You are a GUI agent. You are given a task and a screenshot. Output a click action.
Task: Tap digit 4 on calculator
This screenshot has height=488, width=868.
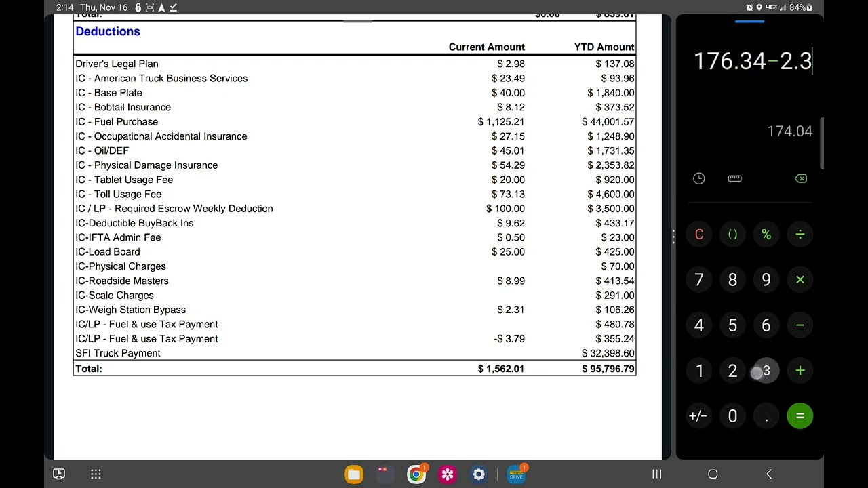coord(699,325)
